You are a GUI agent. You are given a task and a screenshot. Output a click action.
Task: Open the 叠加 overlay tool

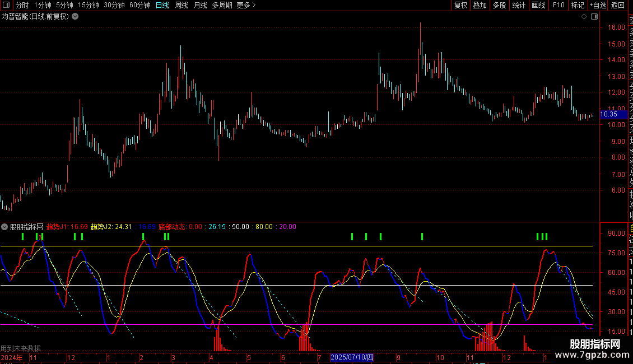[x=480, y=5]
